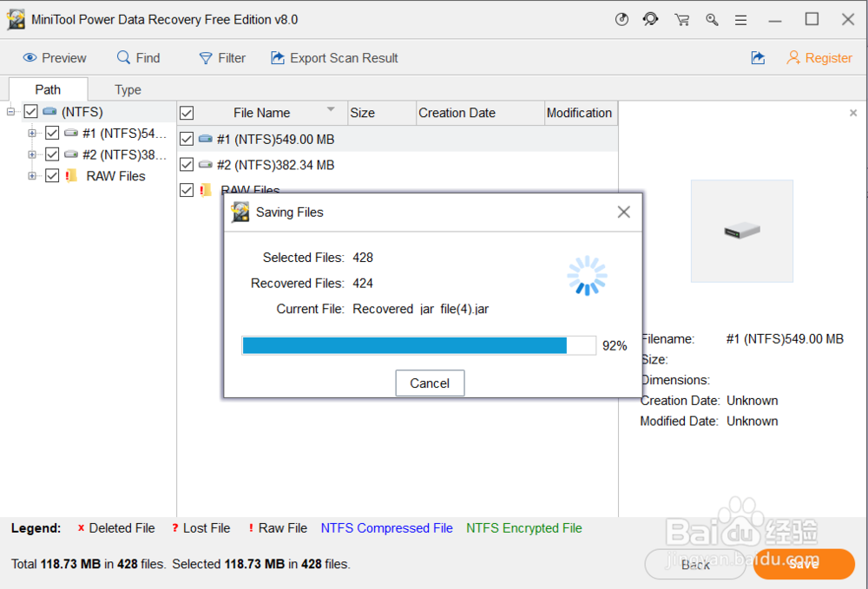Viewport: 868px width, 589px height.
Task: Uncheck #1 (NTFS)549.00 MB list checkbox
Action: [187, 139]
